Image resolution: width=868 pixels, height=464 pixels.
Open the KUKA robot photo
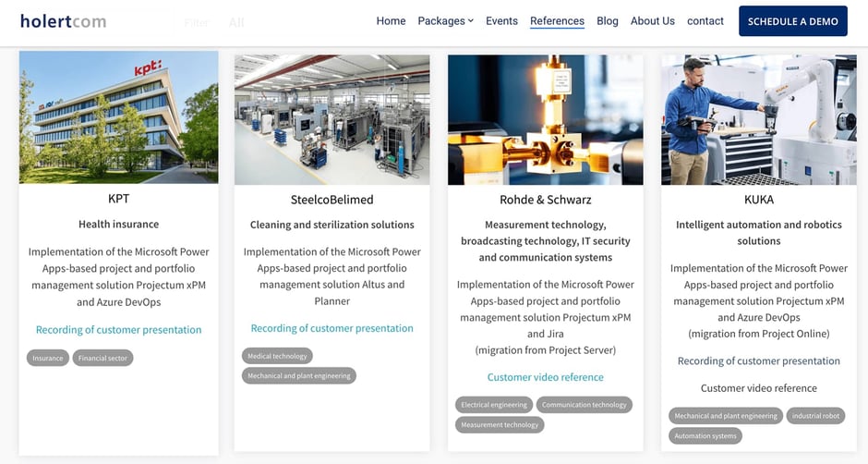coord(759,119)
